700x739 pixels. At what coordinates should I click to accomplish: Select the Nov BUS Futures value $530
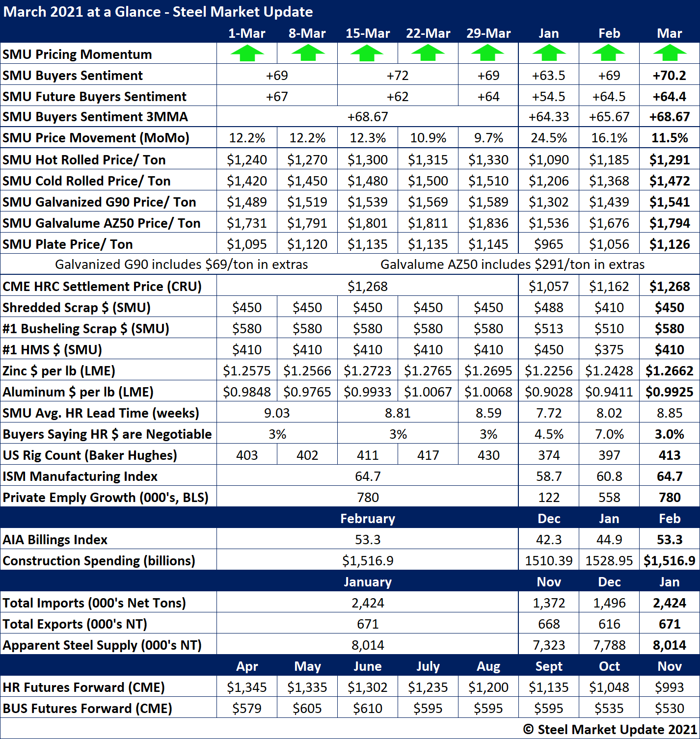[670, 708]
